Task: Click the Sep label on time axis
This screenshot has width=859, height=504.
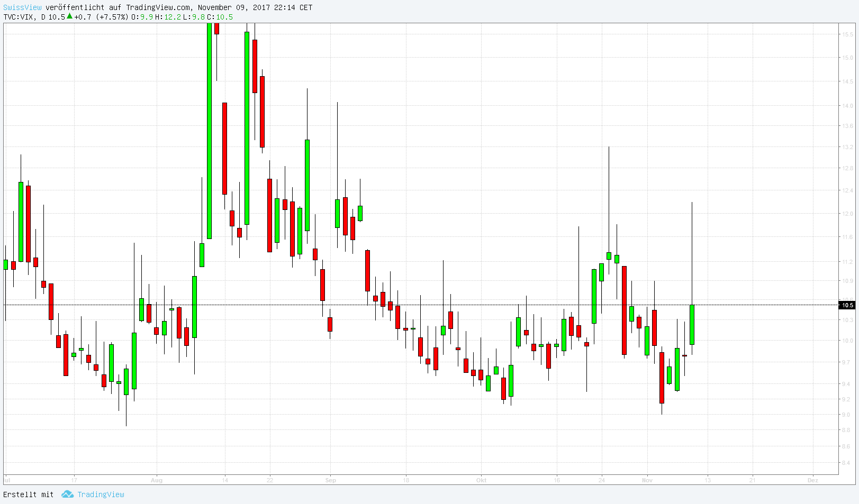Action: (x=331, y=480)
